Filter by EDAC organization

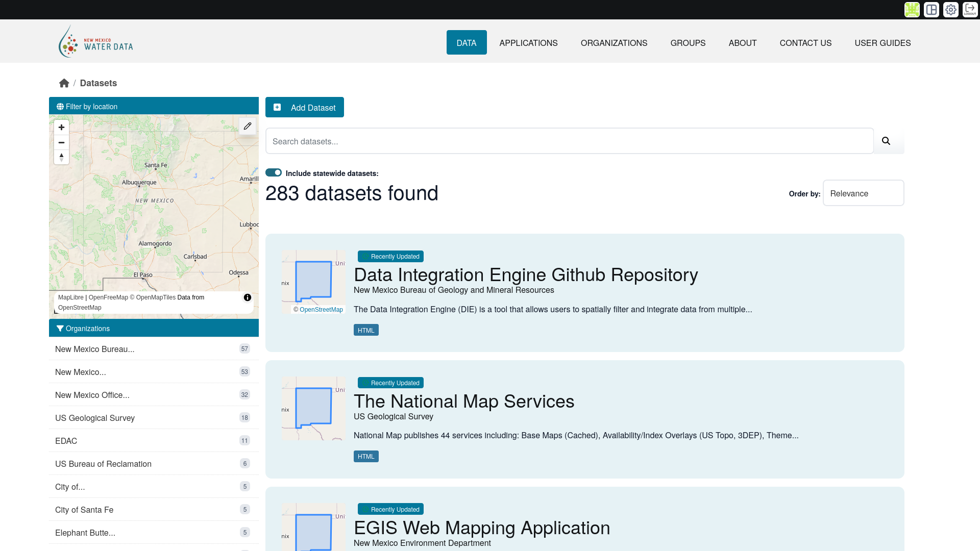(154, 441)
